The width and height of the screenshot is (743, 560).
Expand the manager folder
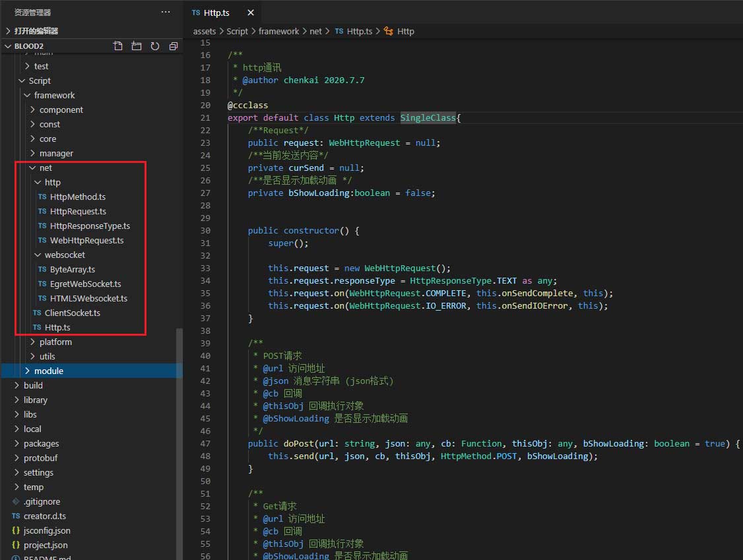tap(32, 153)
